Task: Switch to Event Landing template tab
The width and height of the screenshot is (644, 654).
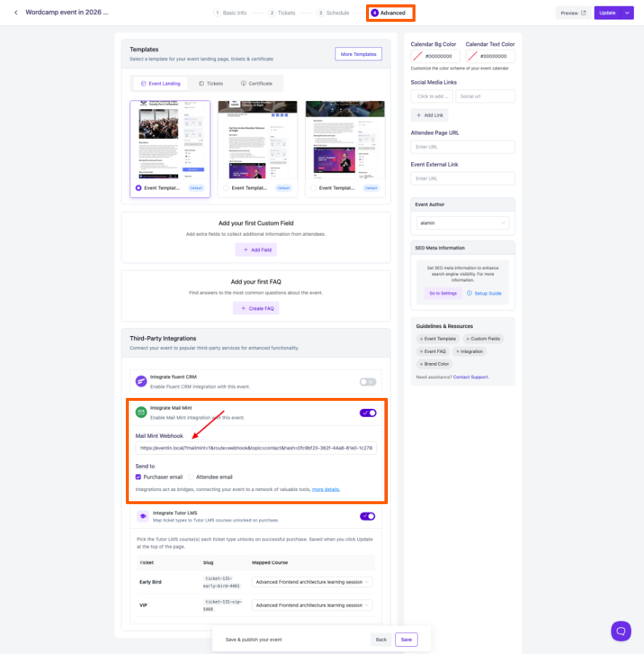Action: click(161, 84)
